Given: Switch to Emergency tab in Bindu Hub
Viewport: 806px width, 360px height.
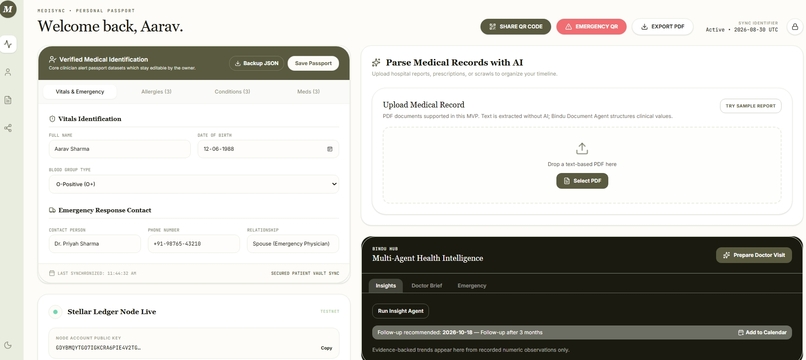Looking at the screenshot, I should coord(472,285).
